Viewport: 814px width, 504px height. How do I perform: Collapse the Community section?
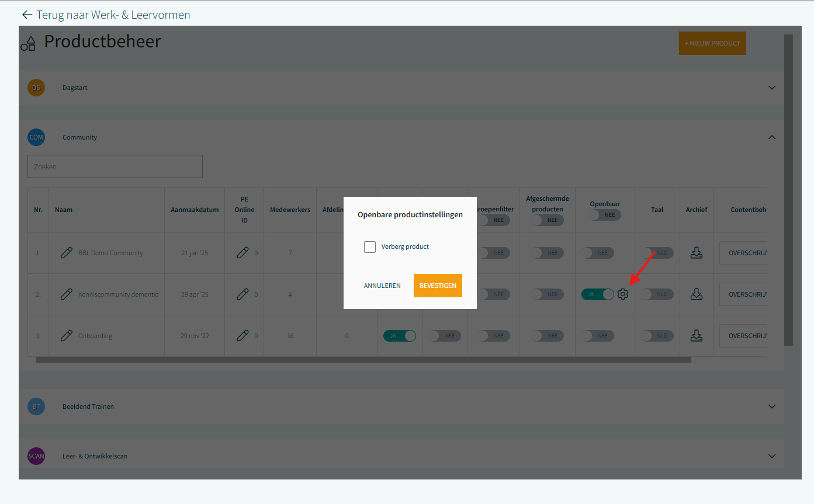(771, 137)
